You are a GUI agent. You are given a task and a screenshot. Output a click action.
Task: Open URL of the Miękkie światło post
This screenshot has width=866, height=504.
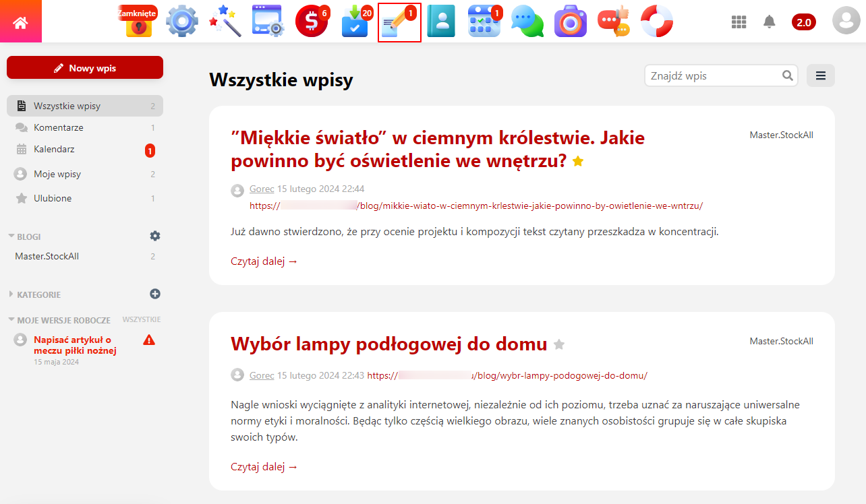pyautogui.click(x=476, y=206)
